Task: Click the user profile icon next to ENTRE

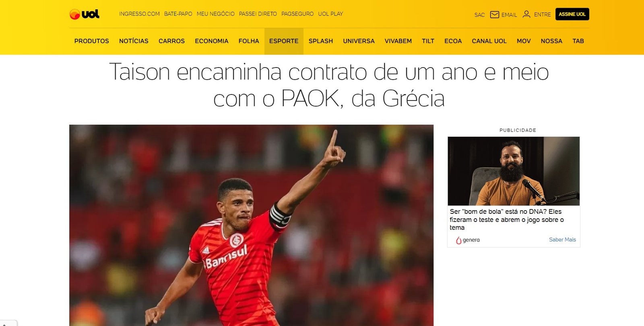Action: click(x=526, y=14)
